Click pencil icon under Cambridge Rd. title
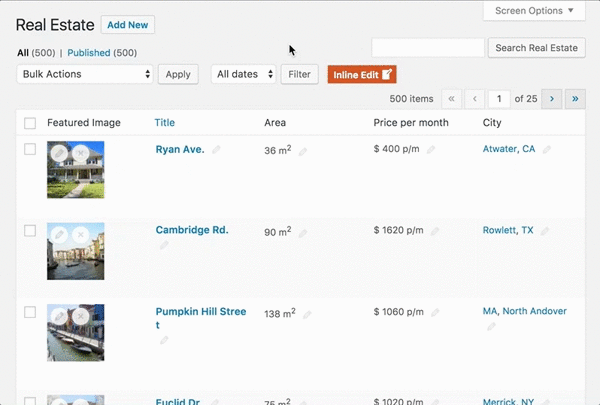This screenshot has width=600, height=405. point(164,245)
